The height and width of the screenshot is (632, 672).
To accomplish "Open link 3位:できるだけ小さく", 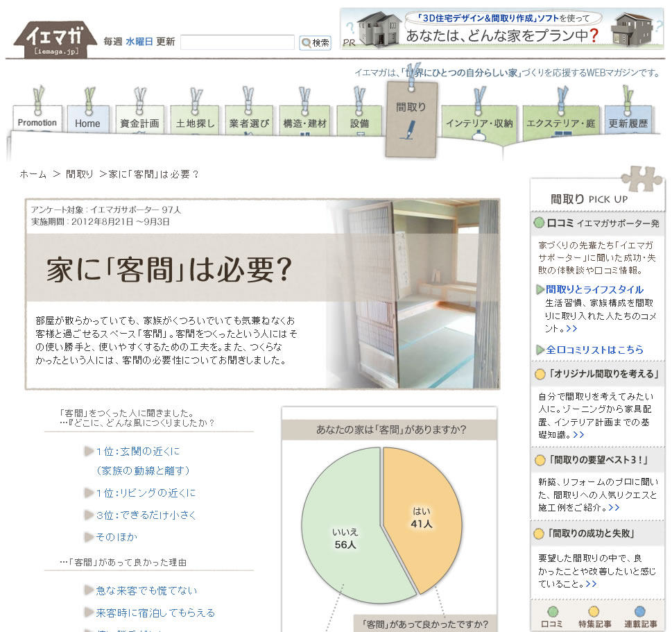I will click(x=146, y=515).
